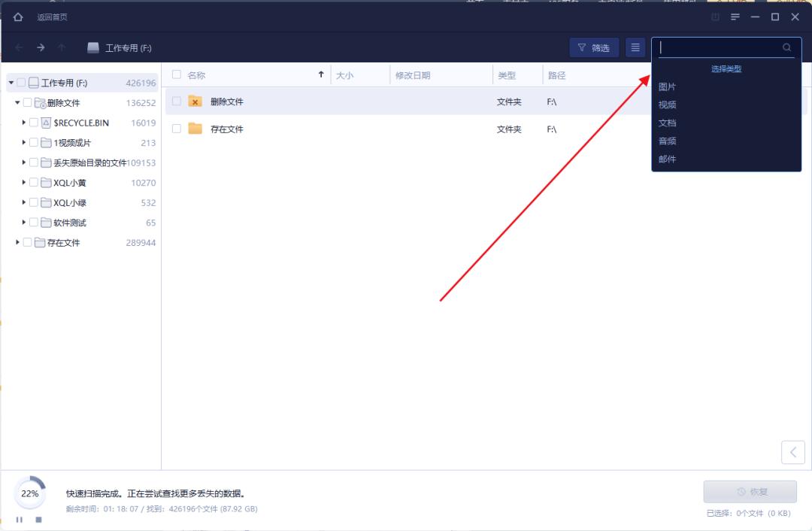
Task: Click the XQL小黄 folder icon
Action: [46, 182]
